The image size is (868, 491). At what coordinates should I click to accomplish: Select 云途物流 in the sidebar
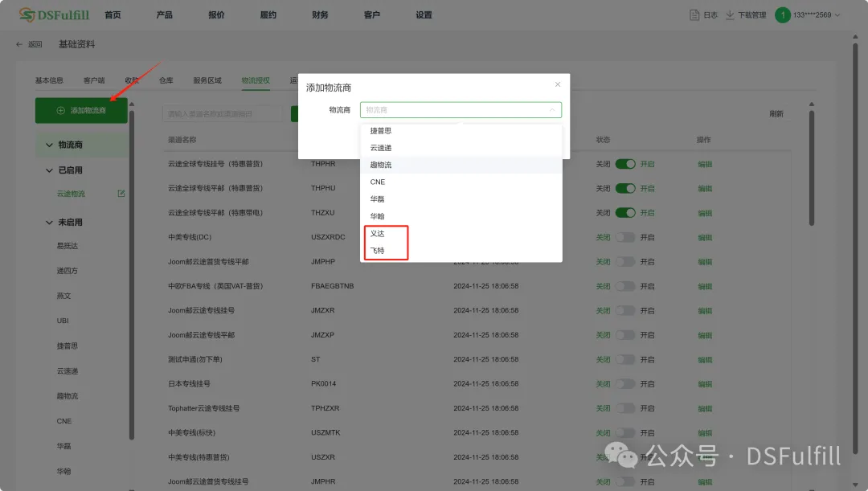point(71,194)
